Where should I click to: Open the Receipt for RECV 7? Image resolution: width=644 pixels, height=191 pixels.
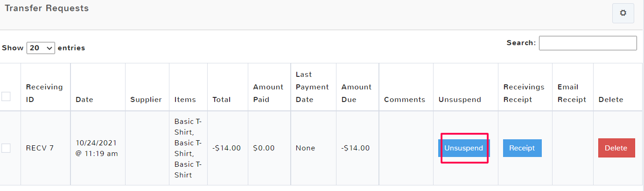(x=522, y=148)
